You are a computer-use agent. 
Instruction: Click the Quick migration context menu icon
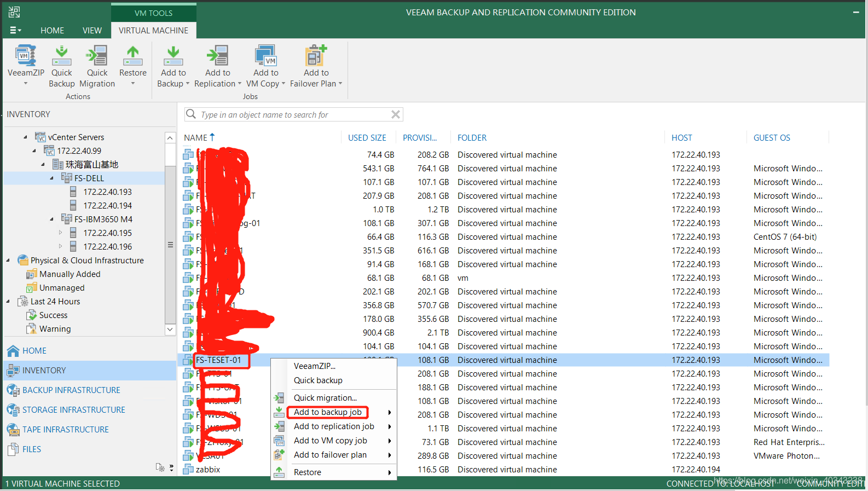[x=279, y=398]
